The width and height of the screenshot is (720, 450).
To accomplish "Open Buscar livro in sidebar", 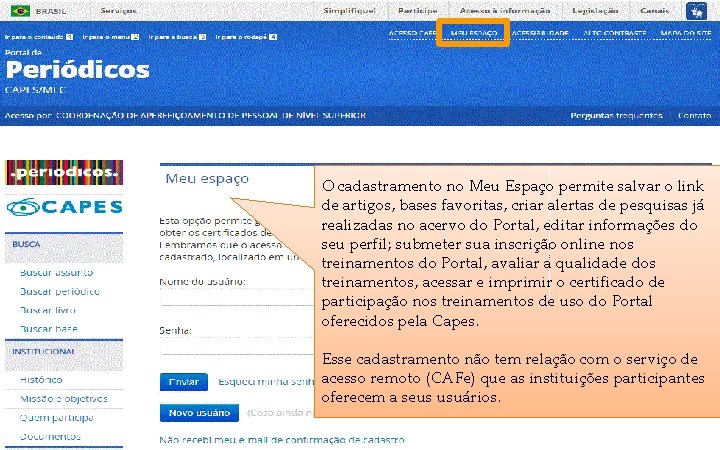I will 48,310.
